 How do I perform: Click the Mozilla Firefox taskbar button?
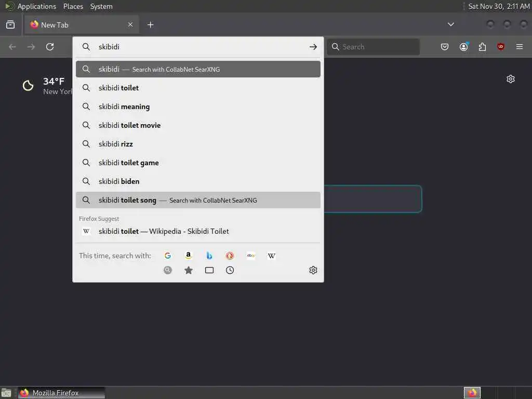tap(61, 393)
